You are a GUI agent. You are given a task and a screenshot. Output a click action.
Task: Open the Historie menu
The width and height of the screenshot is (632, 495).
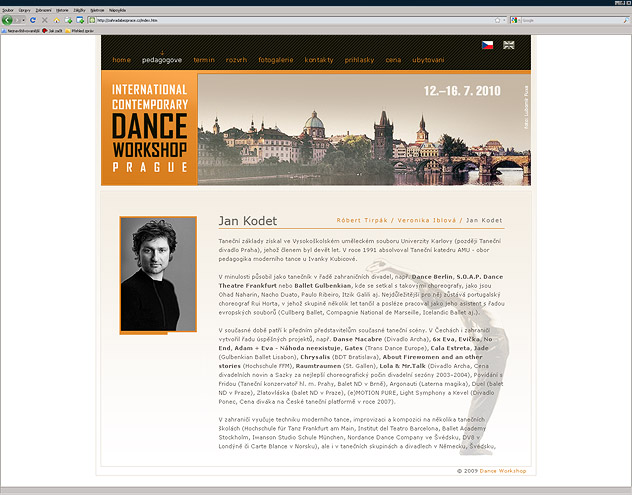click(62, 10)
